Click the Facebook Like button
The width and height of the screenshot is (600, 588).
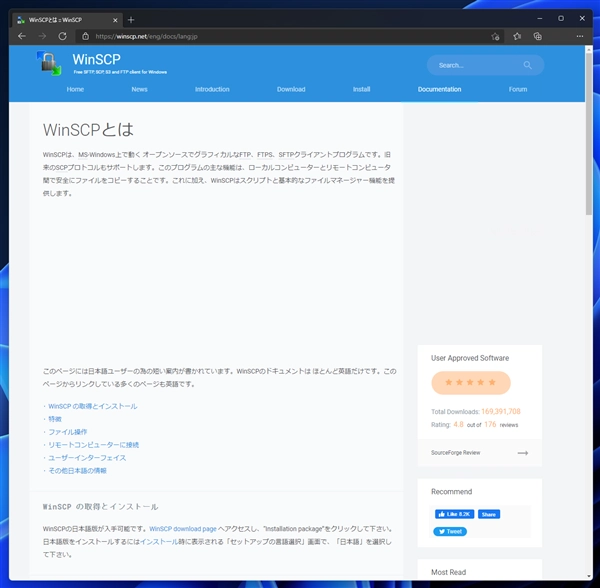click(x=454, y=514)
